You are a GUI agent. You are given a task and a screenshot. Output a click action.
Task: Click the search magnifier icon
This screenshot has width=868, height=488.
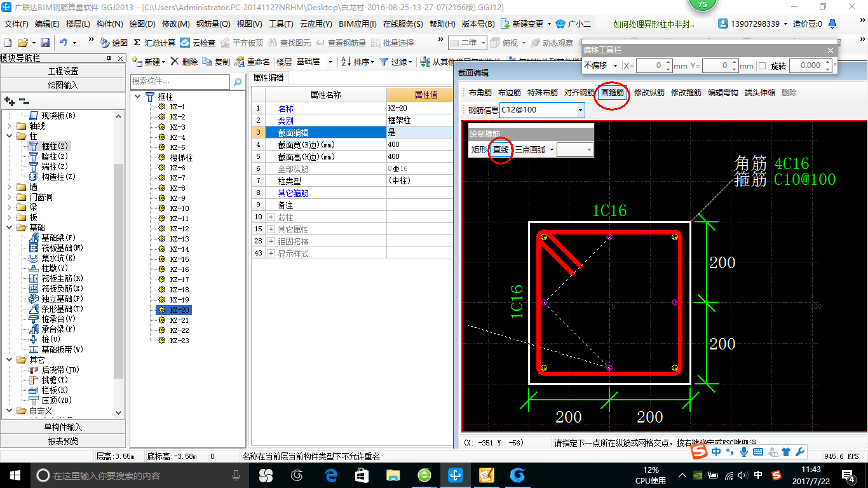click(x=238, y=82)
